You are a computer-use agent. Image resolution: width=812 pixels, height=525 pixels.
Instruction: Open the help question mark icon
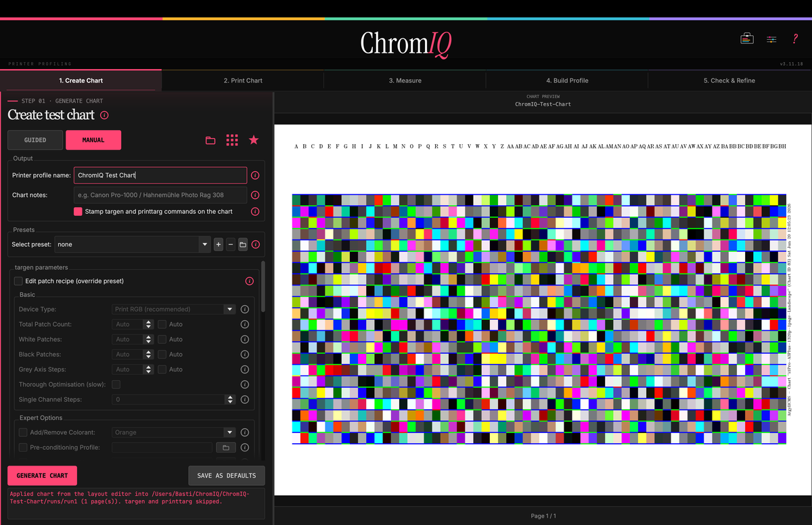pyautogui.click(x=795, y=39)
